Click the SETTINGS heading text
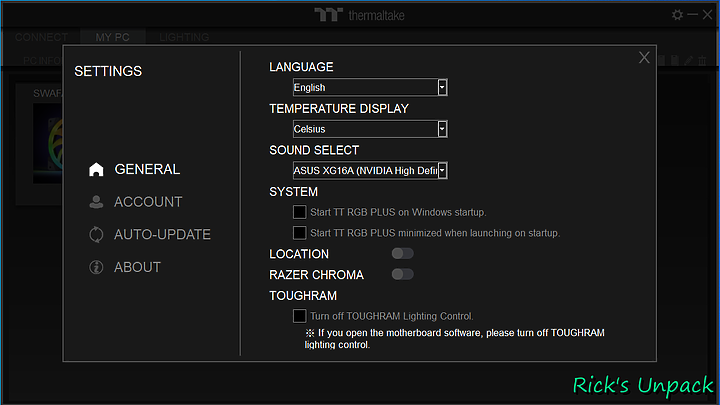The height and width of the screenshot is (405, 720). [108, 71]
